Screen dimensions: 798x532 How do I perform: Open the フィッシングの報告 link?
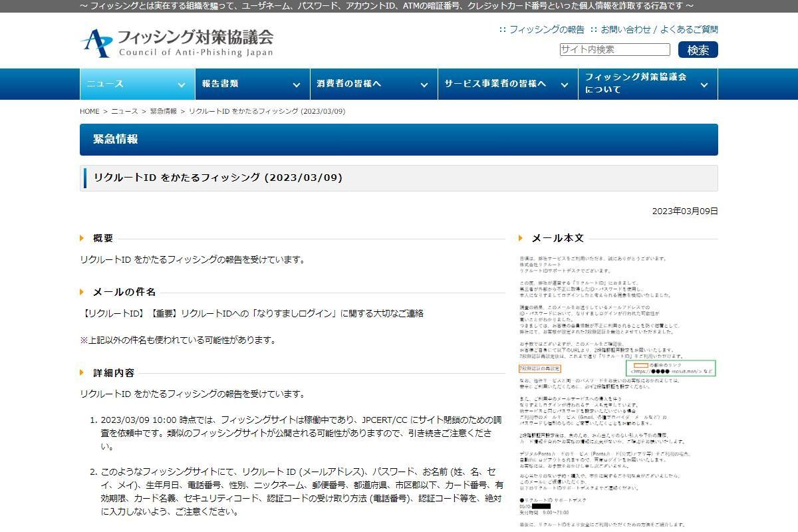click(547, 29)
